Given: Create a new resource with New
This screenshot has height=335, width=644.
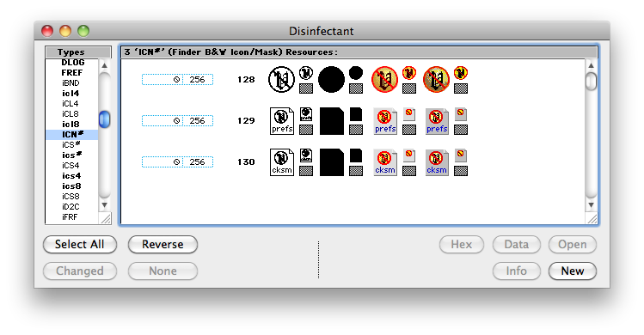Looking at the screenshot, I should tap(573, 271).
